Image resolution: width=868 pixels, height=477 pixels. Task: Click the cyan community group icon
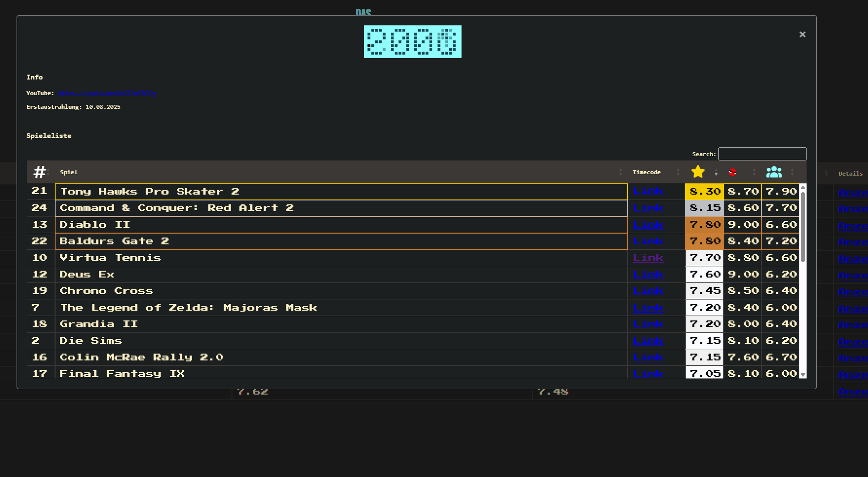(x=773, y=172)
